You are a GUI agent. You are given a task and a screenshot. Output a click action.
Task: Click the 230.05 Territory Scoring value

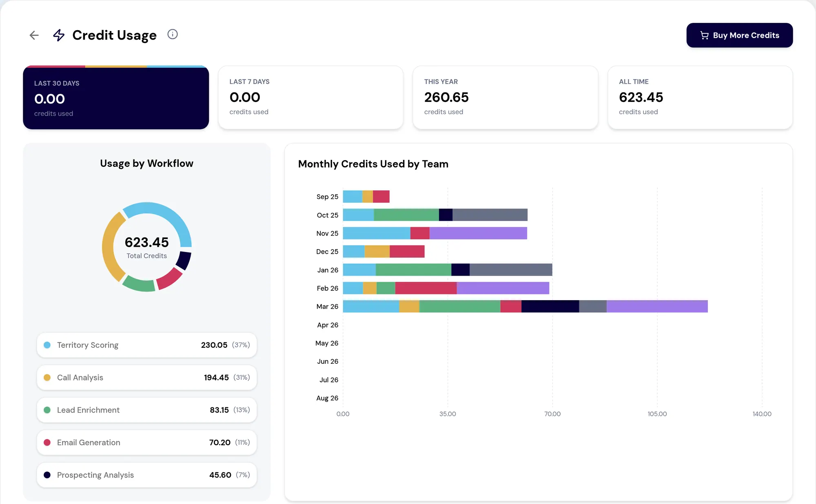[214, 345]
